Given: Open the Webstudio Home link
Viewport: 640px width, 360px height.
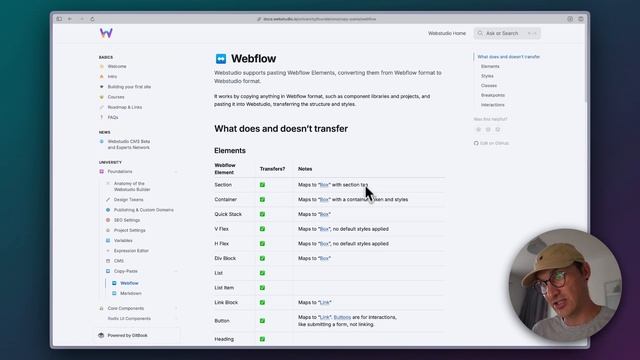Looking at the screenshot, I should coord(447,33).
